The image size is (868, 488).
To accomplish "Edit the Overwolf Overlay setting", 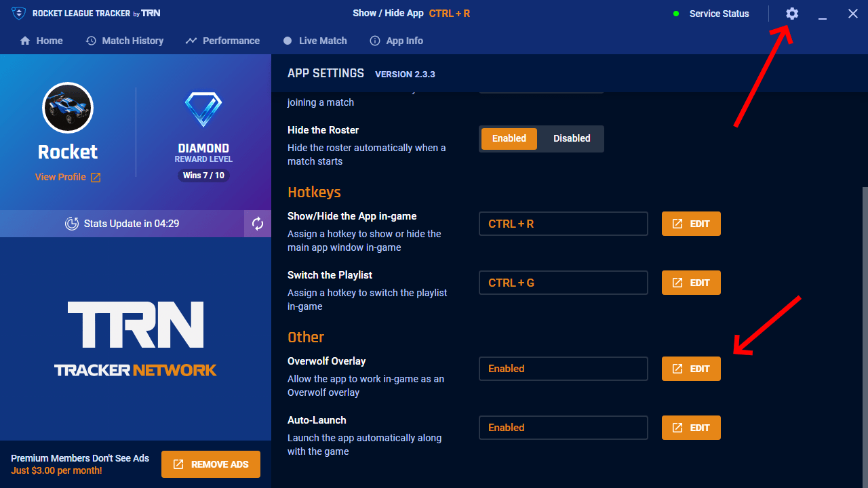I will tap(691, 369).
